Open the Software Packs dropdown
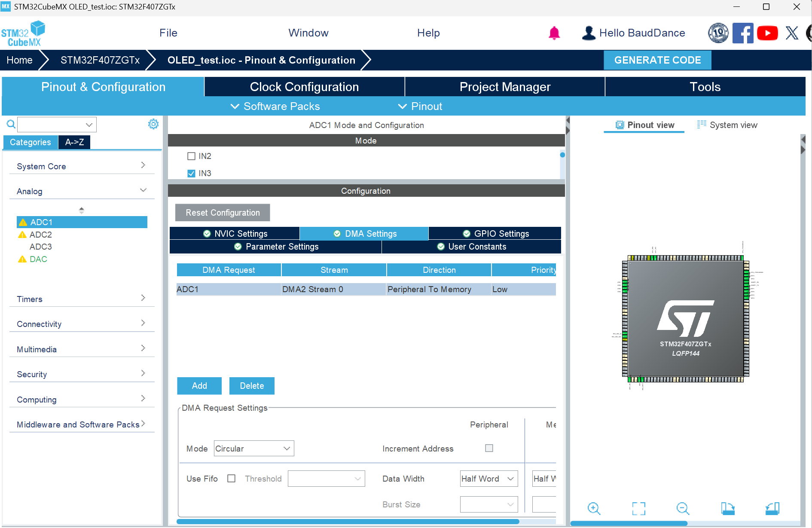The width and height of the screenshot is (812, 528). 275,106
